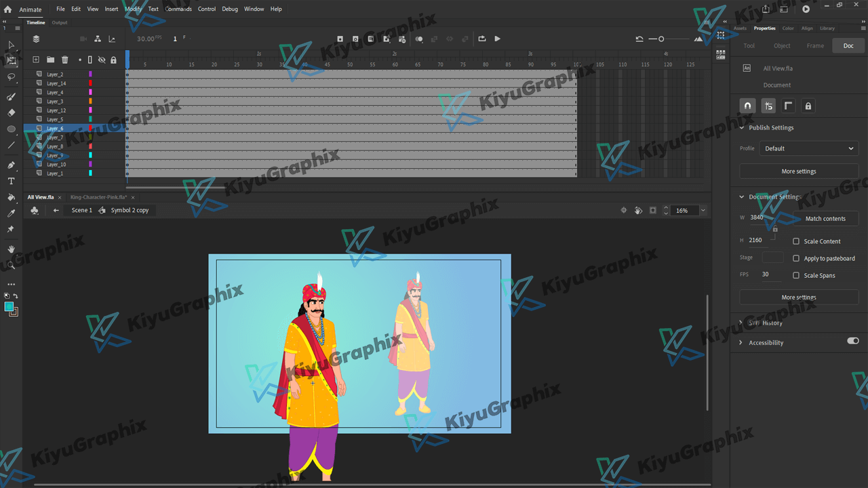Open the stage zoom percentage dropdown
Image resolution: width=868 pixels, height=488 pixels.
pyautogui.click(x=703, y=211)
